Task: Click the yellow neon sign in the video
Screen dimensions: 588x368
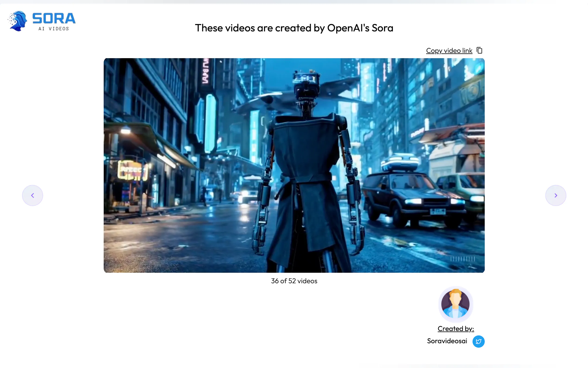Action: pos(132,170)
